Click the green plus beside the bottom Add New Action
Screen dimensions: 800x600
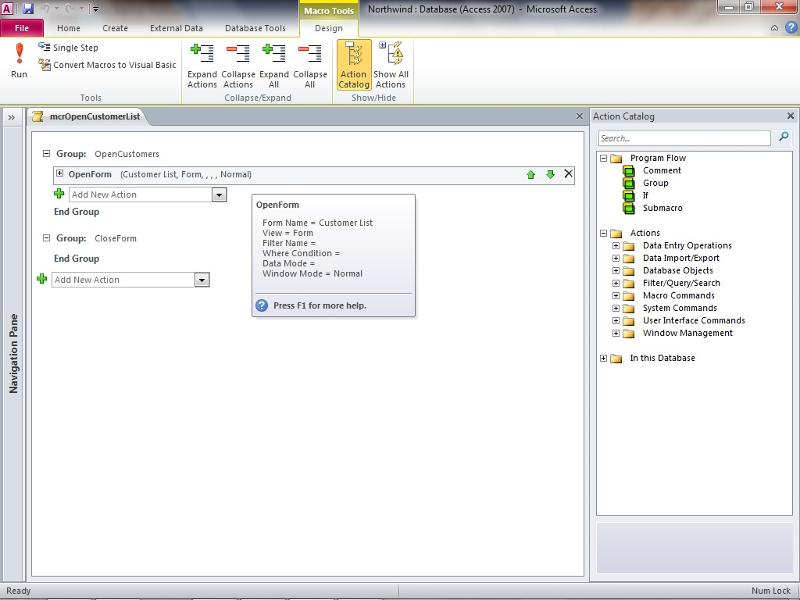point(42,279)
